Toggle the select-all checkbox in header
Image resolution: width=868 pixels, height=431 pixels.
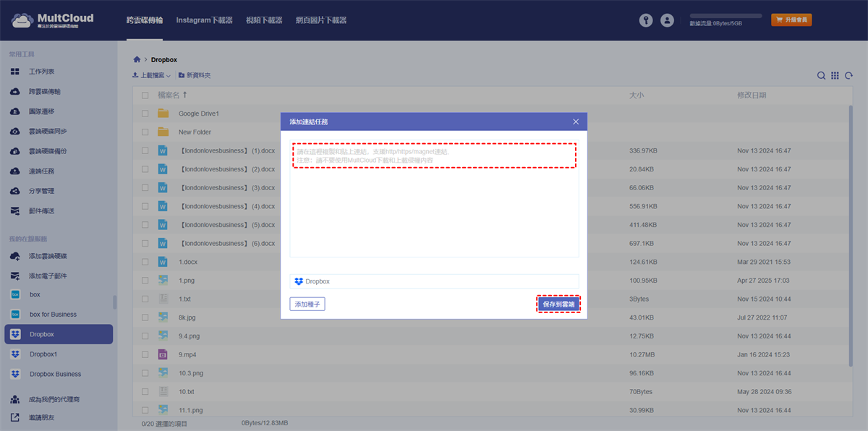point(145,95)
